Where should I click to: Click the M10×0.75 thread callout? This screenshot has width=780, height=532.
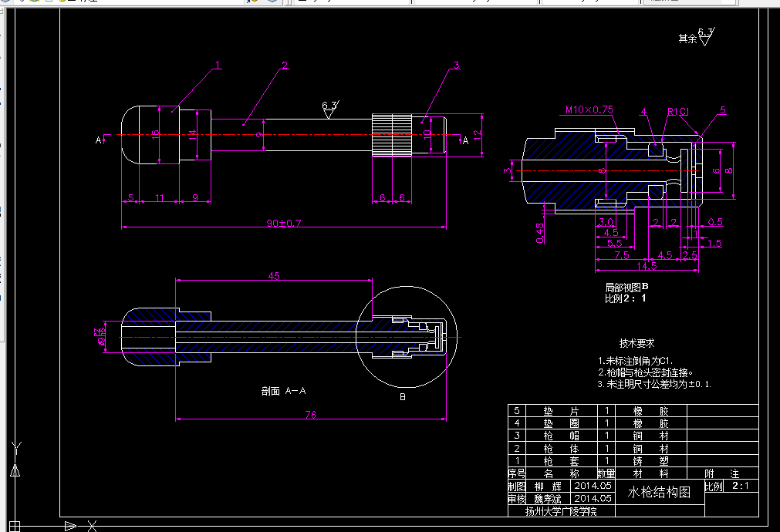click(x=589, y=109)
